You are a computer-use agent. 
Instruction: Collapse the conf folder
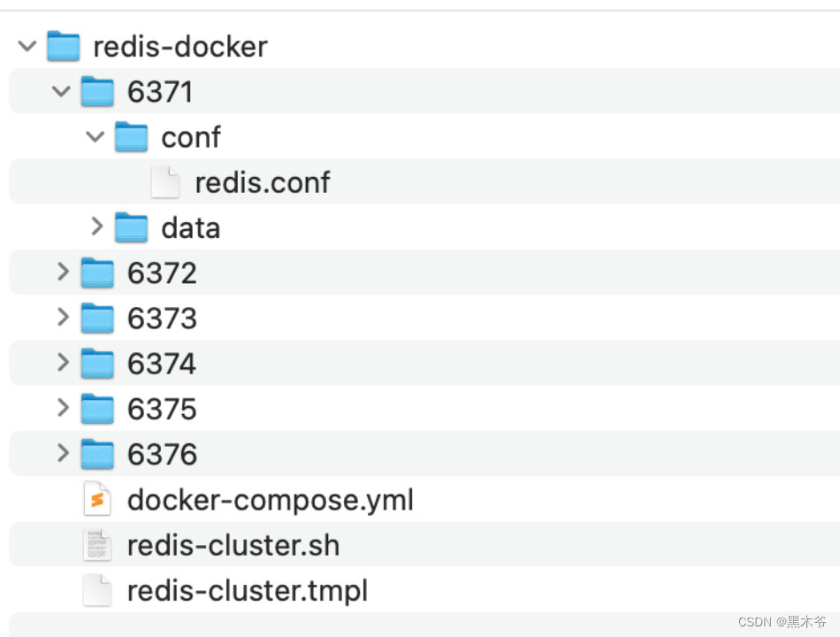tap(95, 137)
